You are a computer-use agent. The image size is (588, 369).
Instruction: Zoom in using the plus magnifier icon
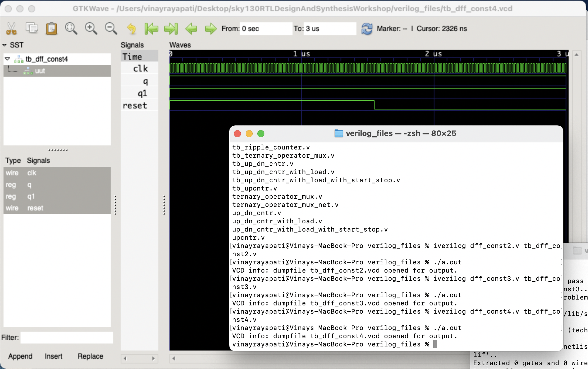(91, 29)
